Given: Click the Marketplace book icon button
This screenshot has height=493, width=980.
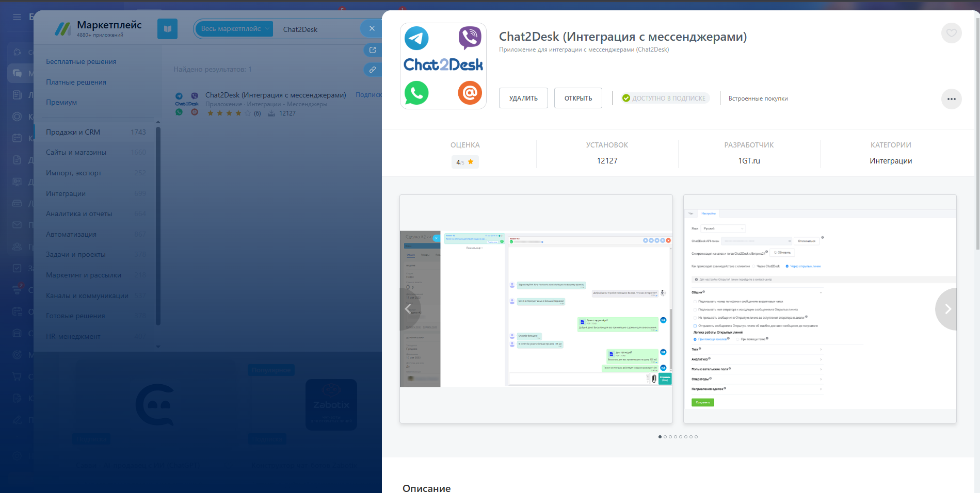Looking at the screenshot, I should 167,29.
